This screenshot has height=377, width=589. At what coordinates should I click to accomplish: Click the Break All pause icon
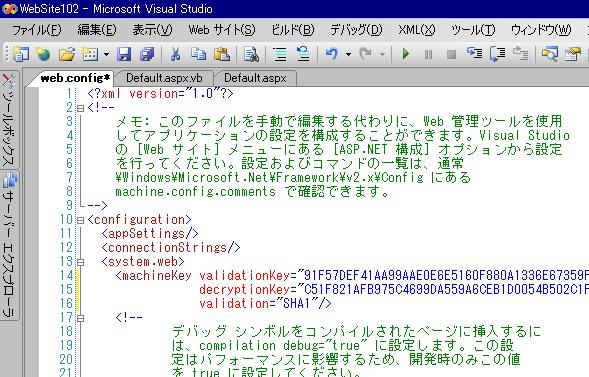click(428, 55)
